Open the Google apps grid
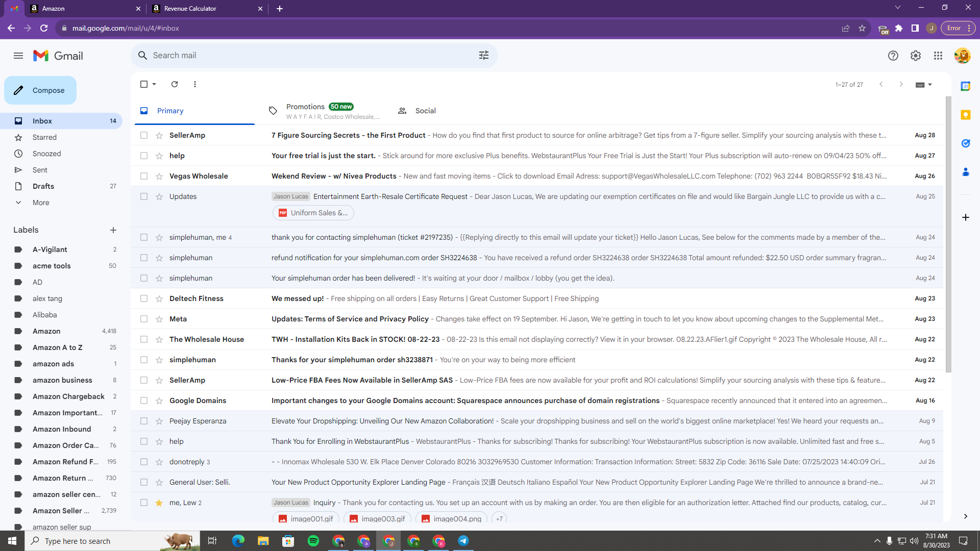Viewport: 980px width, 551px height. [938, 56]
